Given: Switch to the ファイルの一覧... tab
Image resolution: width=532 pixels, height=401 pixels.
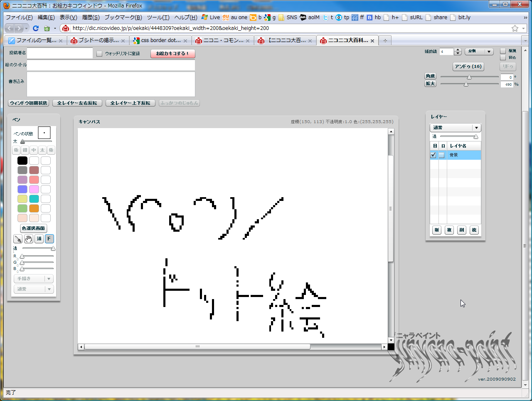Looking at the screenshot, I should [36, 40].
